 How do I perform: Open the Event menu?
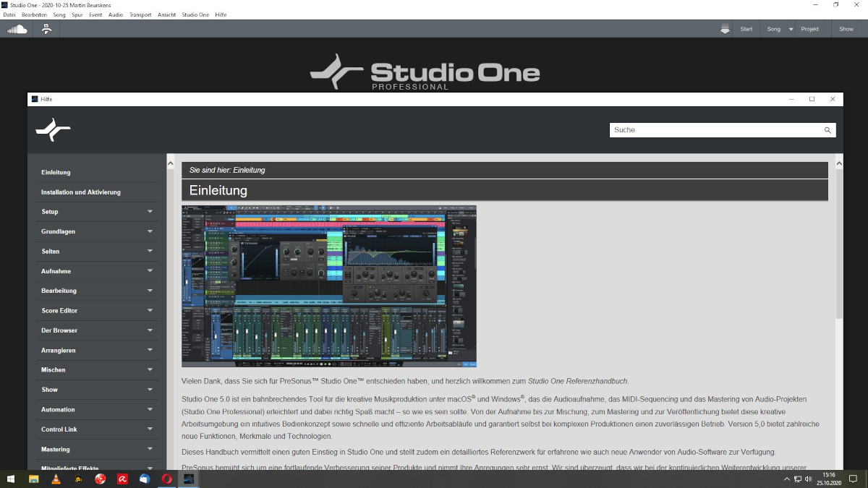point(95,14)
